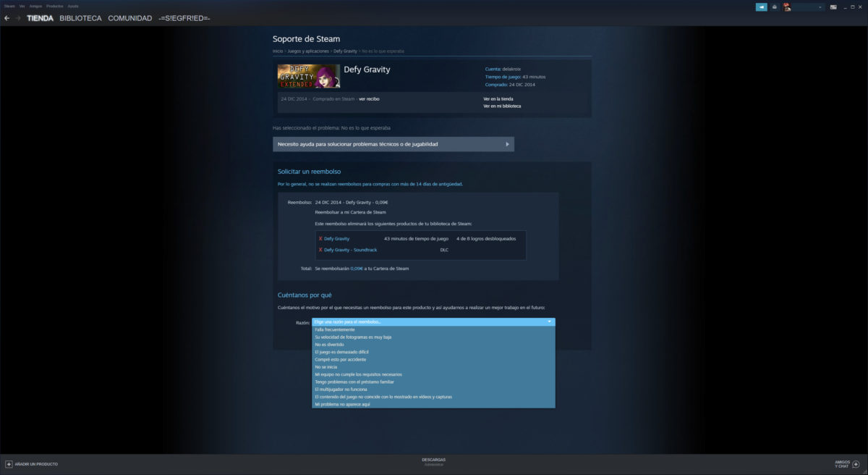Click the notifications icon beside the avatar
The width and height of the screenshot is (868, 475).
775,7
